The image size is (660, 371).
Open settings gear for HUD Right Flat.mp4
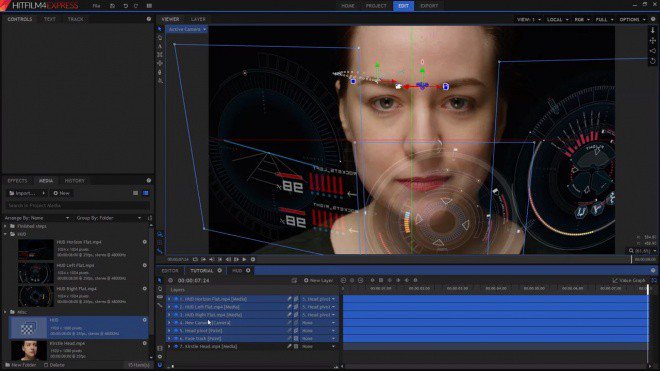pyautogui.click(x=145, y=288)
